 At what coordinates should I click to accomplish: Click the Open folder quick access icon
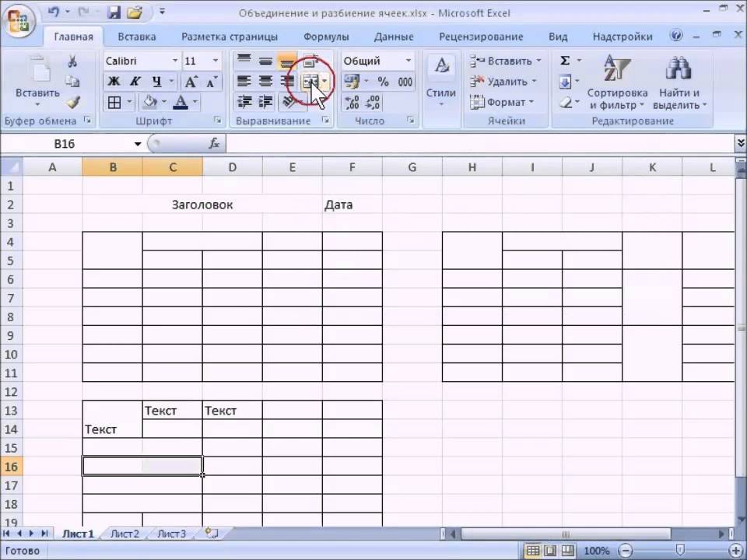(x=135, y=12)
